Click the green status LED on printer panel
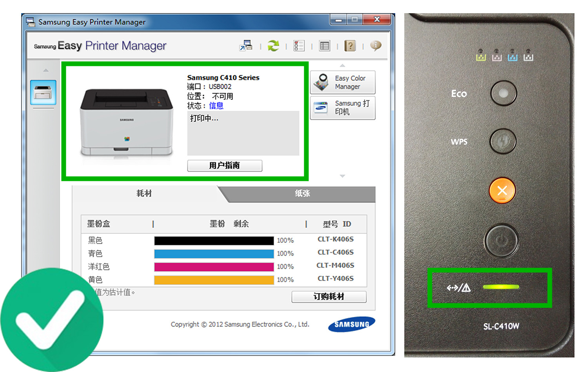 click(x=501, y=287)
